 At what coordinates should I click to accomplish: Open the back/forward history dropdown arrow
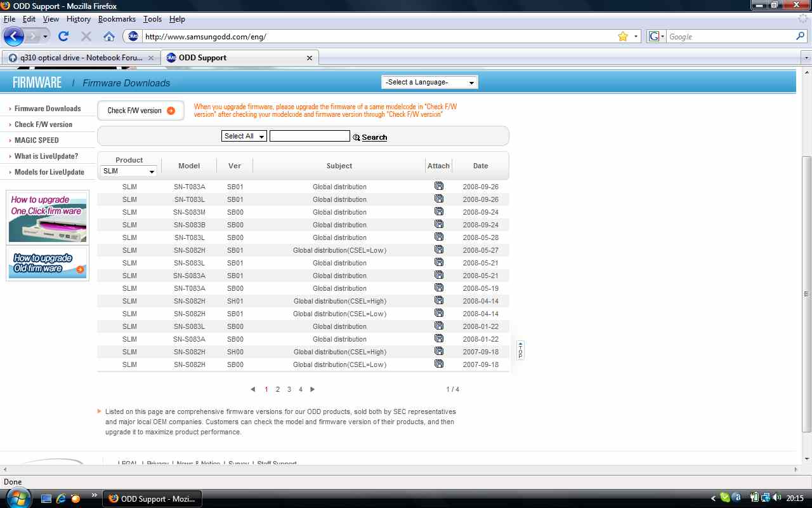(x=46, y=36)
